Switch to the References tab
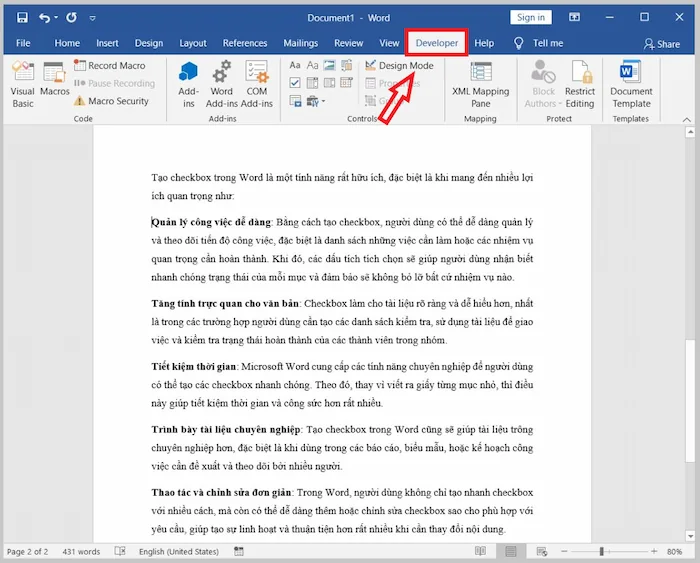Image resolution: width=700 pixels, height=563 pixels. tap(245, 43)
